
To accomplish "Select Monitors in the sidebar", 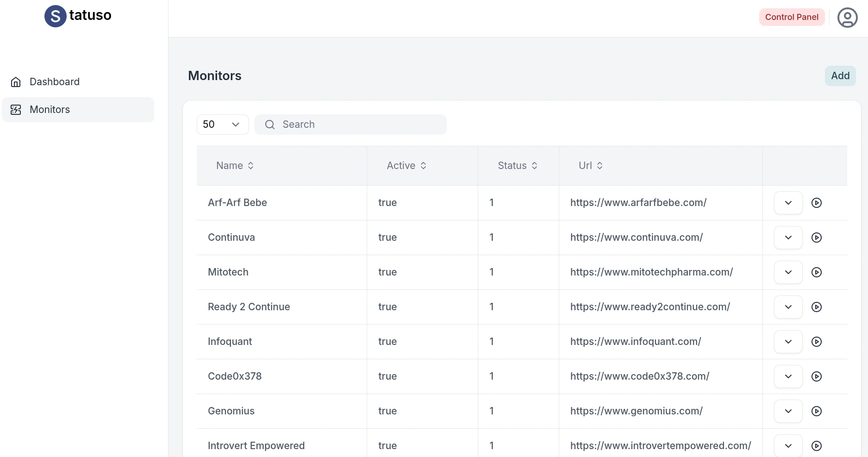I will (x=50, y=110).
